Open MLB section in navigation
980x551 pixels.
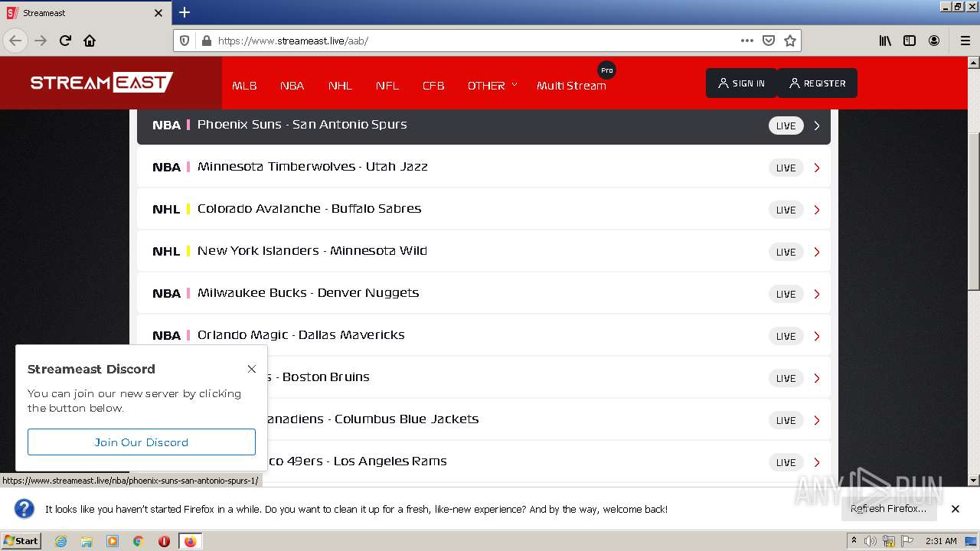pyautogui.click(x=244, y=86)
